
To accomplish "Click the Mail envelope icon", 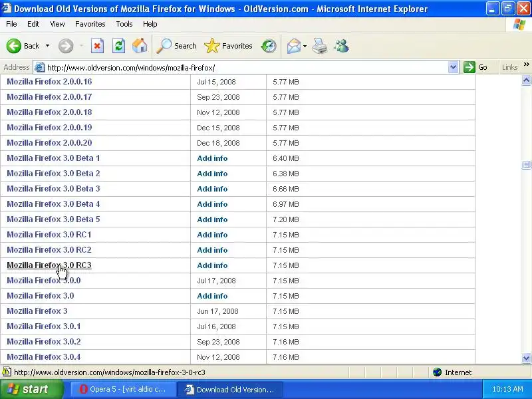I will coord(294,46).
